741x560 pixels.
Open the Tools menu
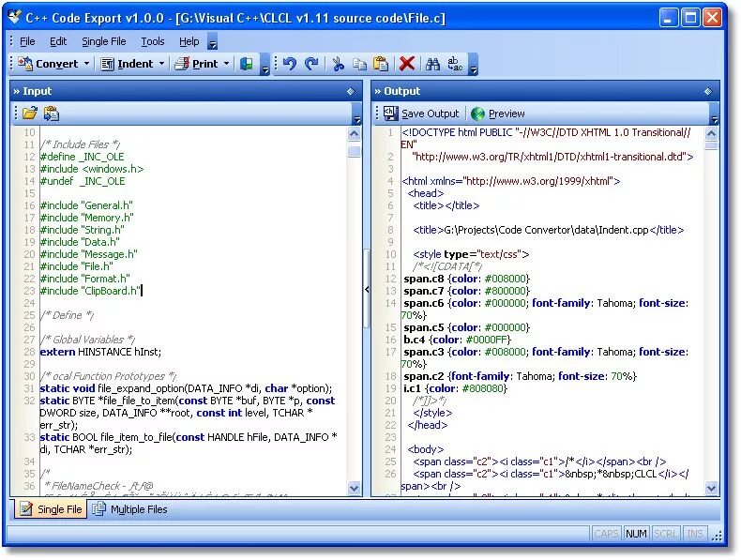click(x=153, y=41)
